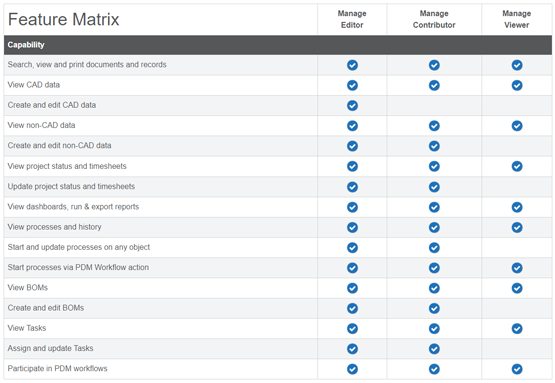This screenshot has width=555, height=383.
Task: Click Editor checkmark for View project status and timesheets
Action: [352, 166]
